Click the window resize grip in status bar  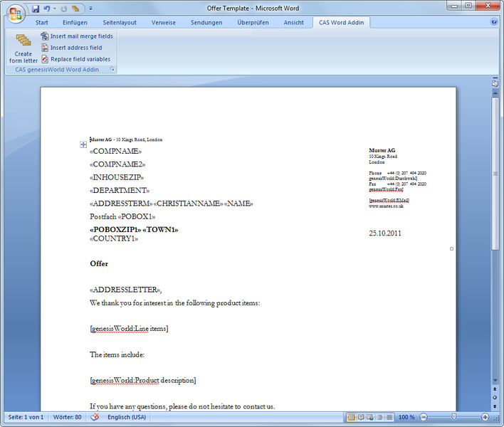[498, 418]
